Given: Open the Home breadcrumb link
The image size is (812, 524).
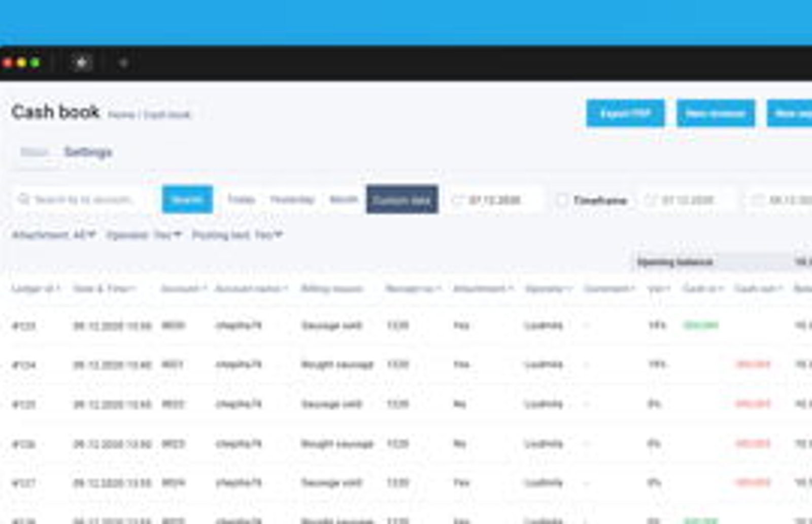Looking at the screenshot, I should coord(121,115).
